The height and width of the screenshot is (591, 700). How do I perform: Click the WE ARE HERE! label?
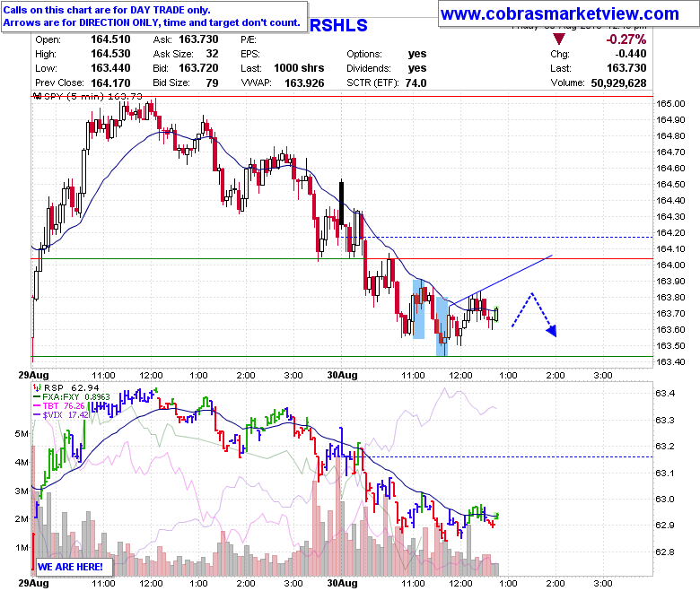[x=70, y=567]
